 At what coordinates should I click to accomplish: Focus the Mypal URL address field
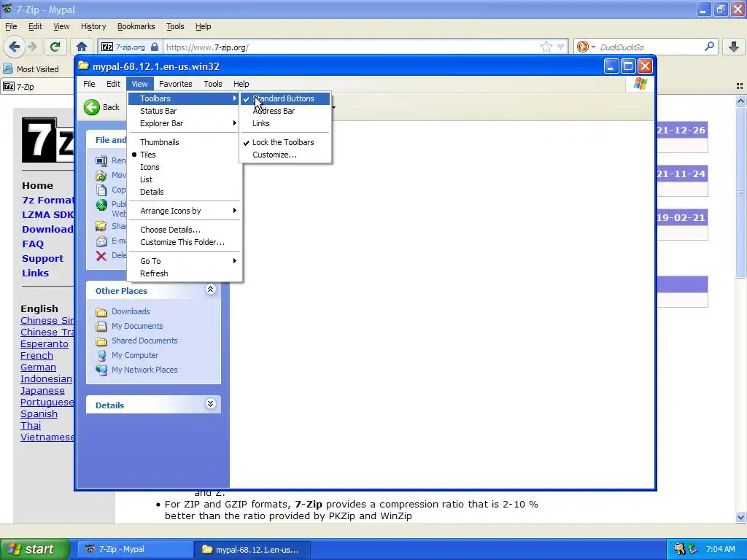tap(350, 47)
